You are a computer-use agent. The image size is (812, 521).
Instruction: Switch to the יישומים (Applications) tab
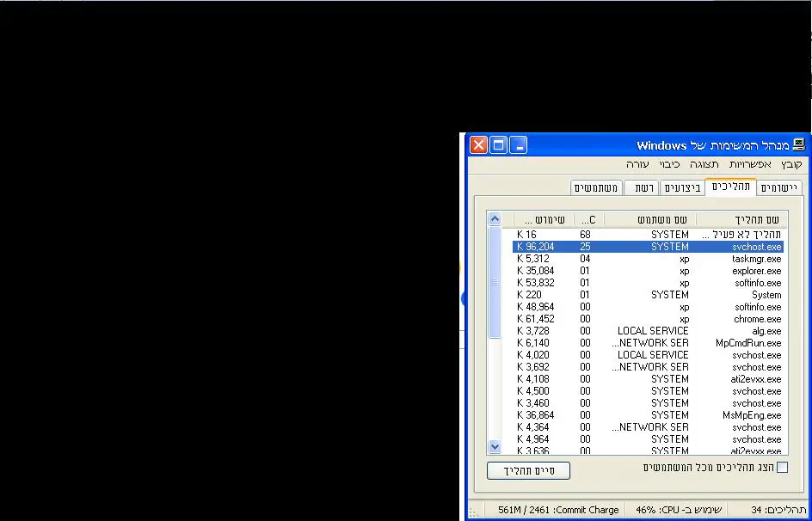pyautogui.click(x=779, y=188)
